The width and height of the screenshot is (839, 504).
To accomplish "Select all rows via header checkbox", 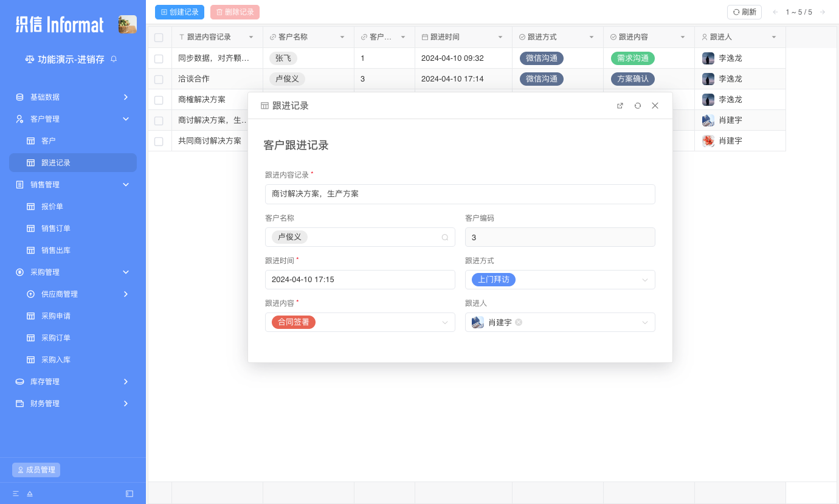I will 159,37.
